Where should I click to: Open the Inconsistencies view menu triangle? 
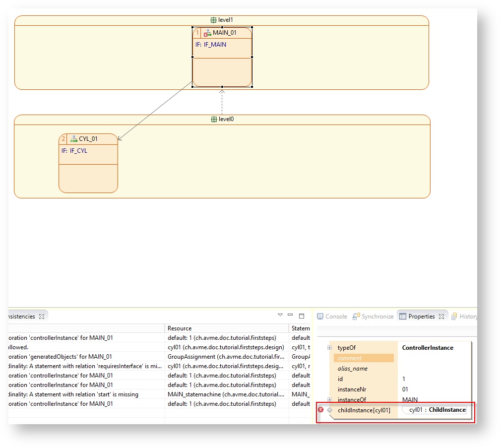(x=280, y=315)
